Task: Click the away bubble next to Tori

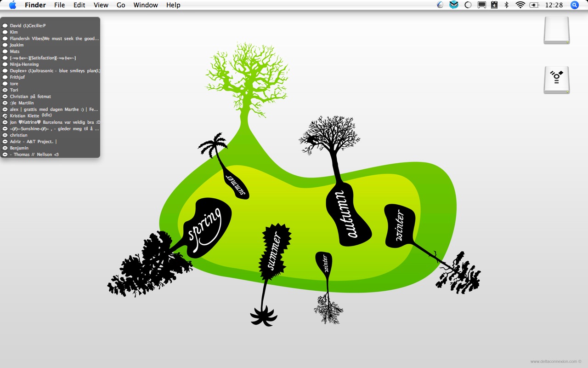Action: (x=5, y=90)
